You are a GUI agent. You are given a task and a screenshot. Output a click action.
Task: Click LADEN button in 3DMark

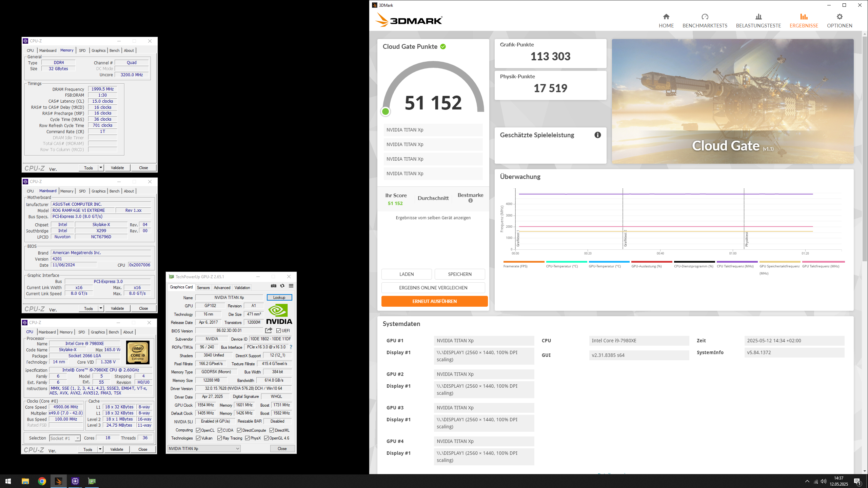click(x=407, y=274)
